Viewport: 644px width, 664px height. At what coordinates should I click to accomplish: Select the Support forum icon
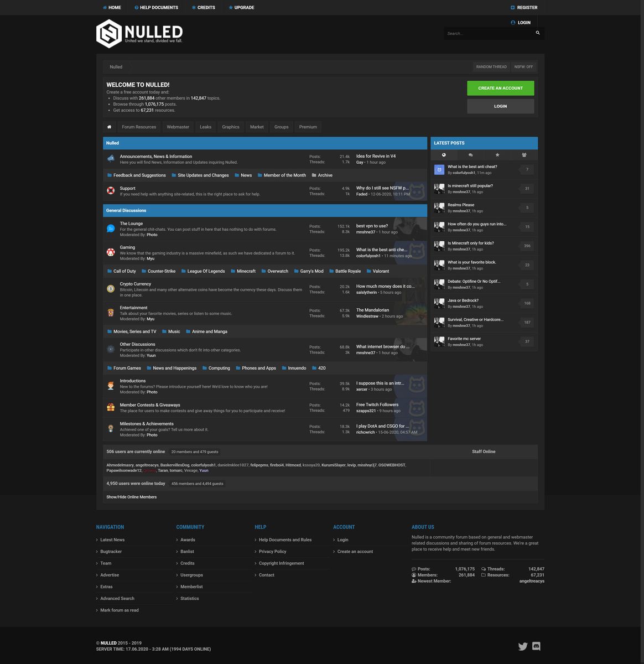coord(111,190)
